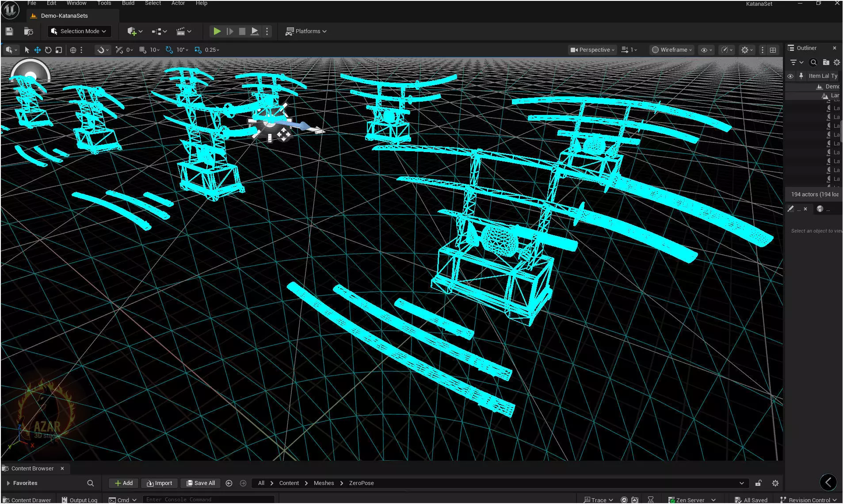Viewport: 843px width, 504px height.
Task: Open the Content Browser settings gear
Action: pos(775,483)
